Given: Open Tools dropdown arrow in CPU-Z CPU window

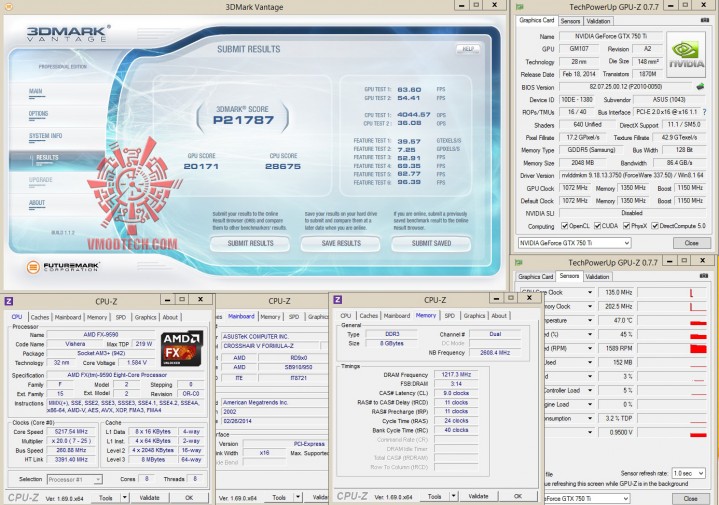Looking at the screenshot, I should click(x=124, y=498).
